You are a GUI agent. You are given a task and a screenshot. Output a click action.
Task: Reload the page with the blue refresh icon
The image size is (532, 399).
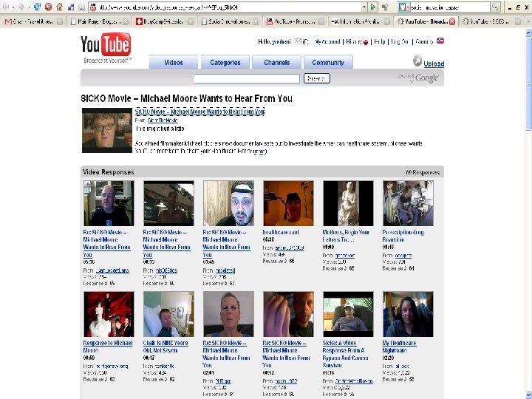pos(37,7)
